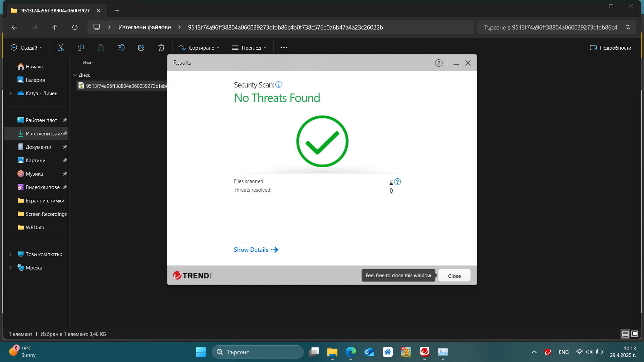Image resolution: width=644 pixels, height=362 pixels.
Task: Click the Име column header
Action: coord(88,63)
